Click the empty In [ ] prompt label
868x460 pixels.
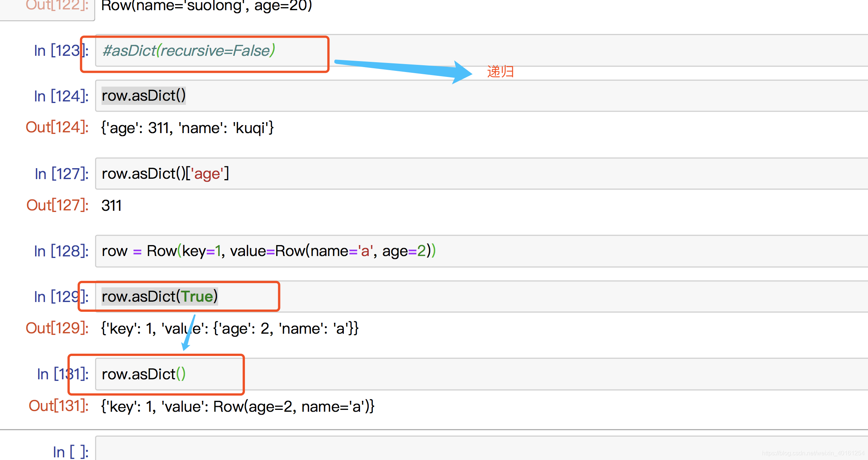71,452
